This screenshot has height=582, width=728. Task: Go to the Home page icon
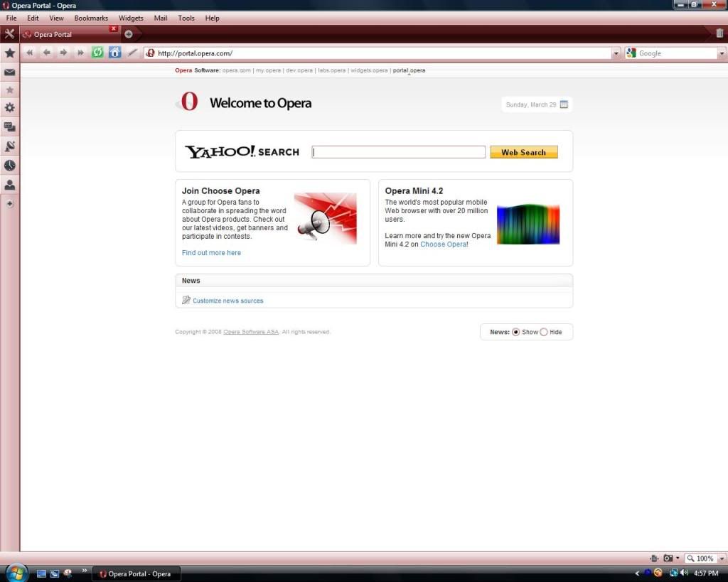114,53
